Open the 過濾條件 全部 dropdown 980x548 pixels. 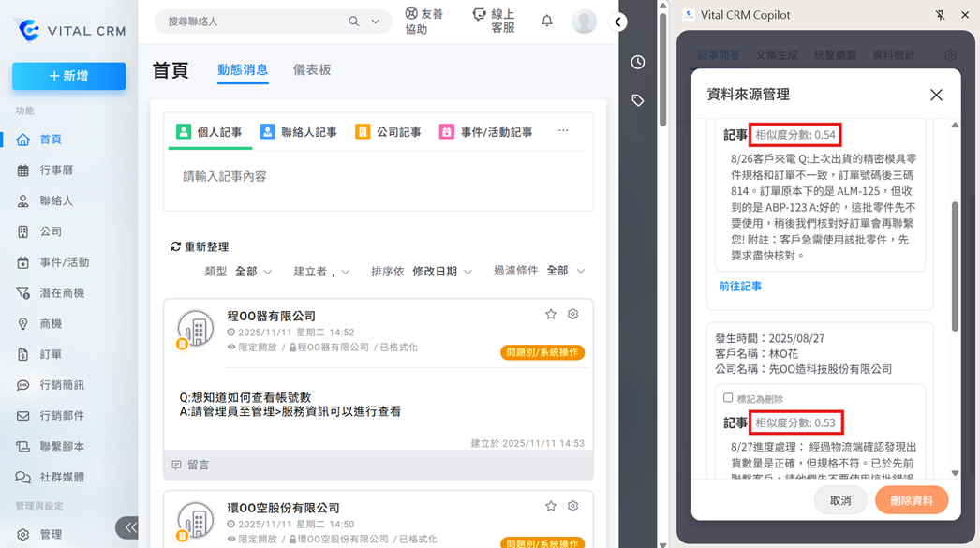click(566, 271)
